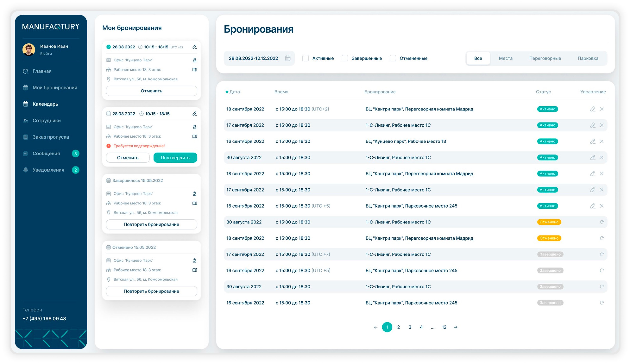Go to next page using arrow
The image size is (630, 364).
tap(456, 327)
